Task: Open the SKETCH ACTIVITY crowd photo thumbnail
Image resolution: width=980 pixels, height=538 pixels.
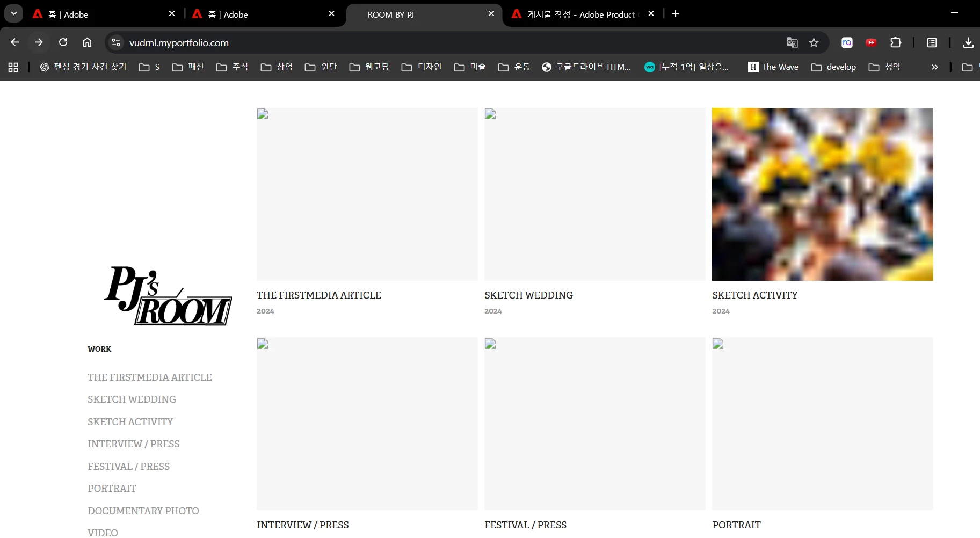Action: coord(823,194)
